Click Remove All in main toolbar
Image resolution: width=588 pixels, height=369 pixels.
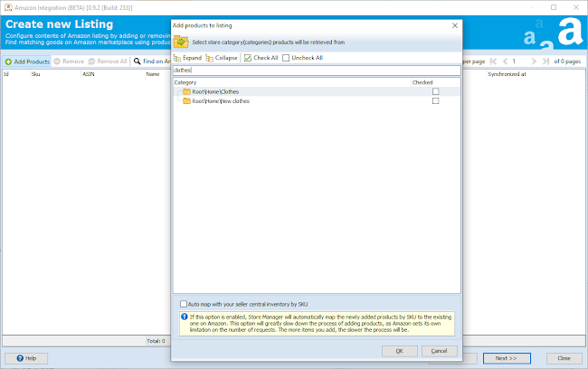[108, 61]
